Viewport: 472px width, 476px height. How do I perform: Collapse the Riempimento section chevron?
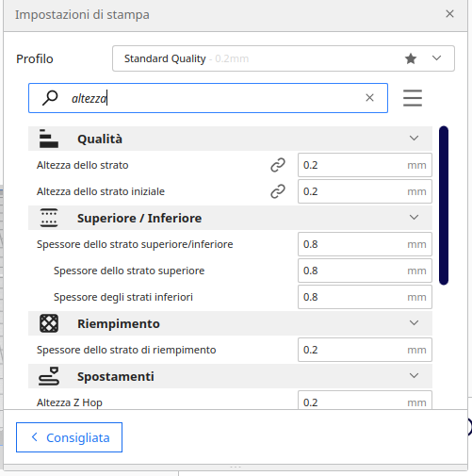tap(414, 323)
